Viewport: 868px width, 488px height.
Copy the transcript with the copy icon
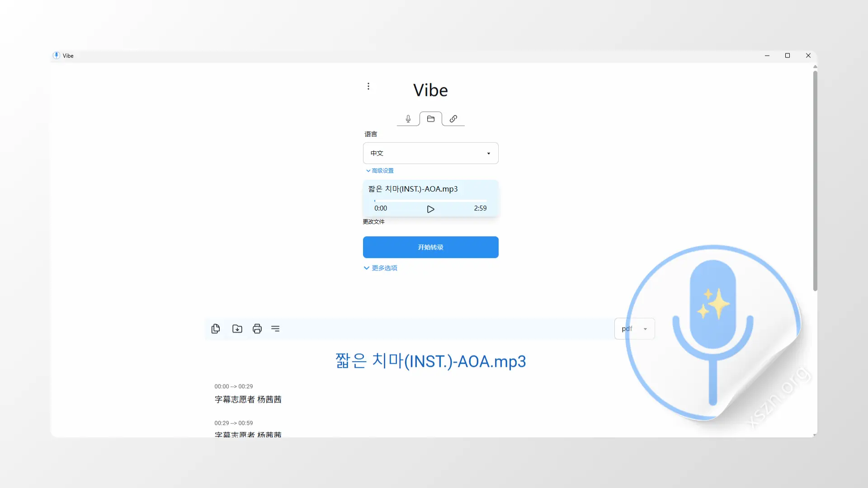click(x=216, y=328)
